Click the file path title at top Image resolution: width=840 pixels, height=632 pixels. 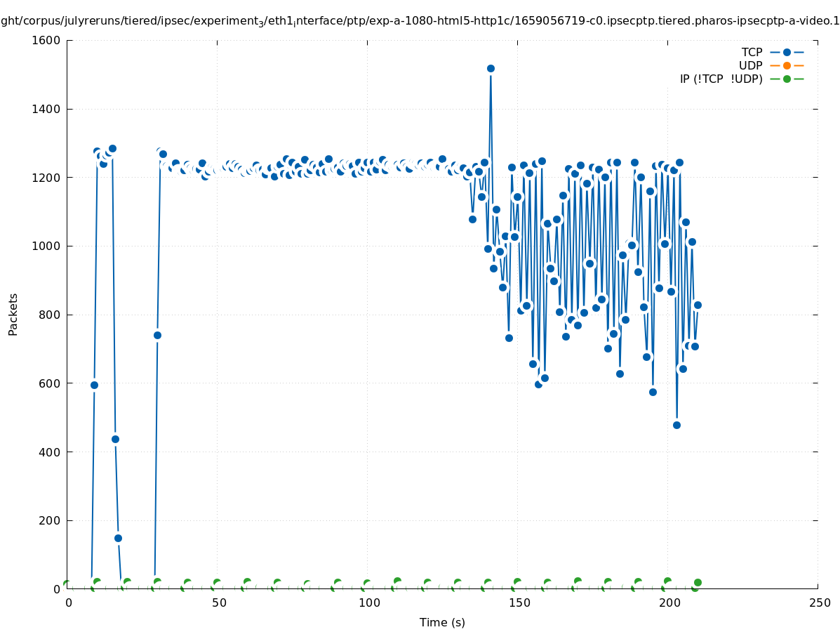click(x=420, y=21)
